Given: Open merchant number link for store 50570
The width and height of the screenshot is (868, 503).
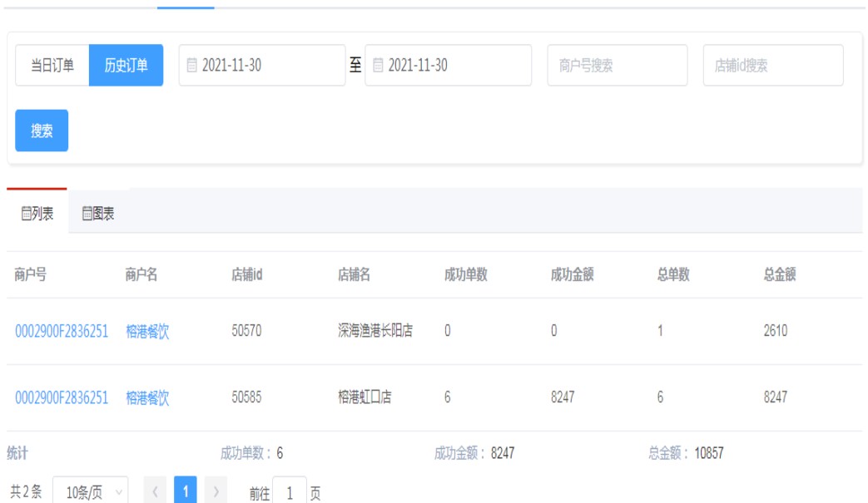Looking at the screenshot, I should click(62, 331).
